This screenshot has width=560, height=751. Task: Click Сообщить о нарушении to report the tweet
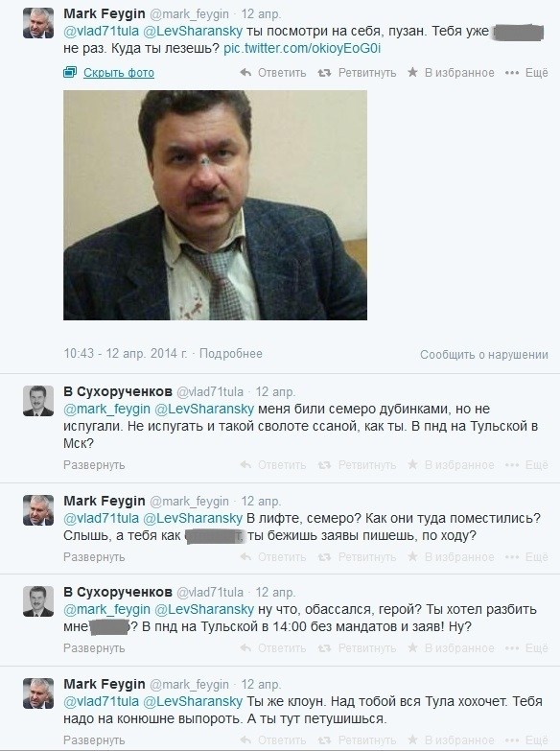[484, 355]
